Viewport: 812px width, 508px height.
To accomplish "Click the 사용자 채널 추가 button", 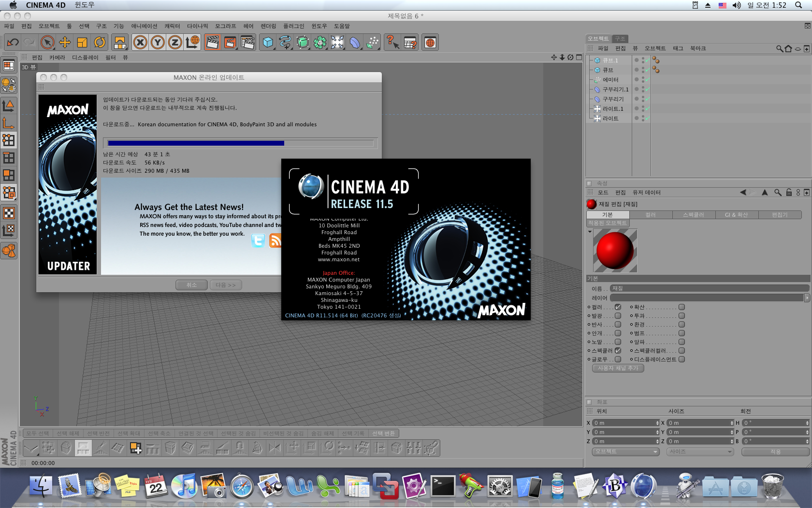I will pos(618,368).
